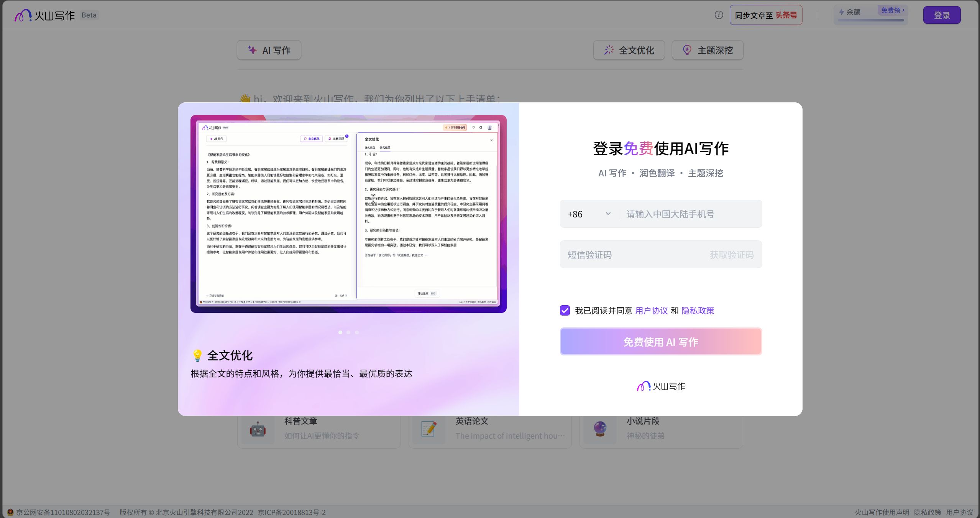Open 全文优化 tool in toolbar
The image size is (980, 518).
tap(629, 50)
